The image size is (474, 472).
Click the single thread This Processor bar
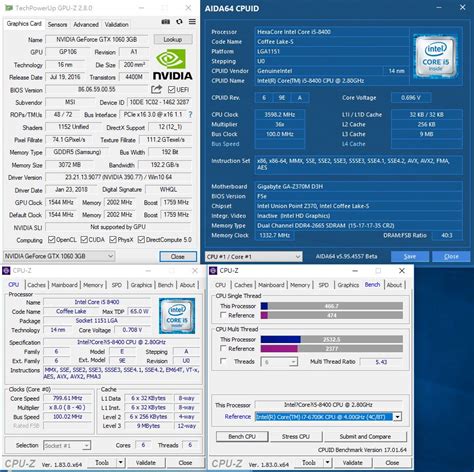[x=332, y=306]
